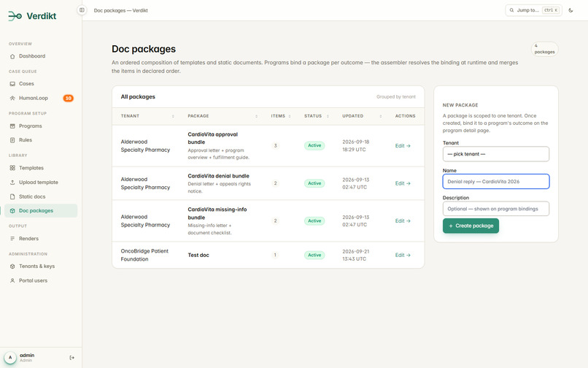This screenshot has height=368, width=588.
Task: Sort table by Status column arrows
Action: tap(328, 116)
